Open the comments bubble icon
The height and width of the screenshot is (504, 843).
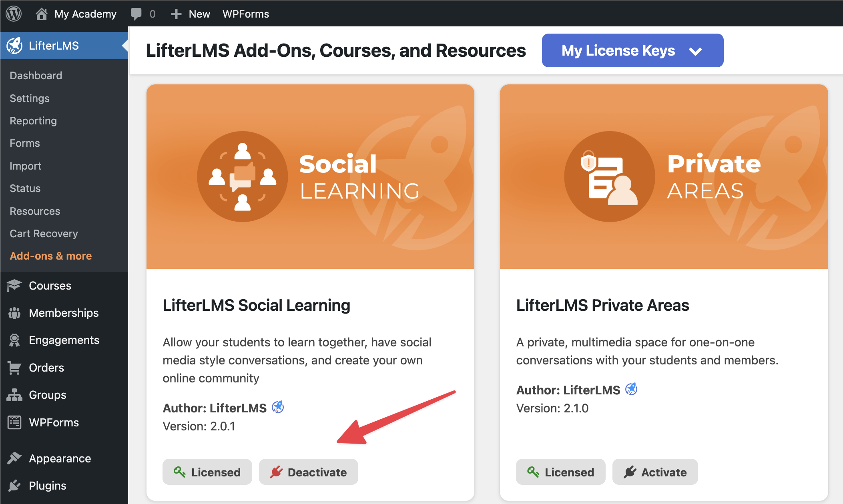tap(136, 14)
